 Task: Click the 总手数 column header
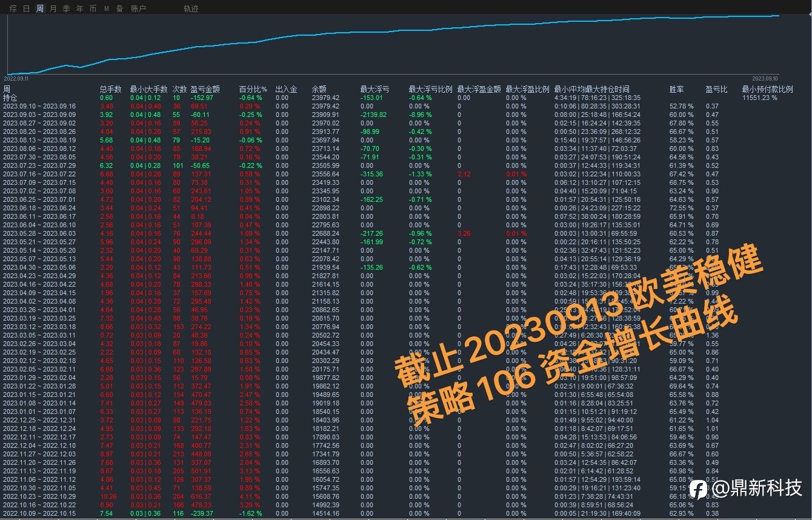(111, 89)
